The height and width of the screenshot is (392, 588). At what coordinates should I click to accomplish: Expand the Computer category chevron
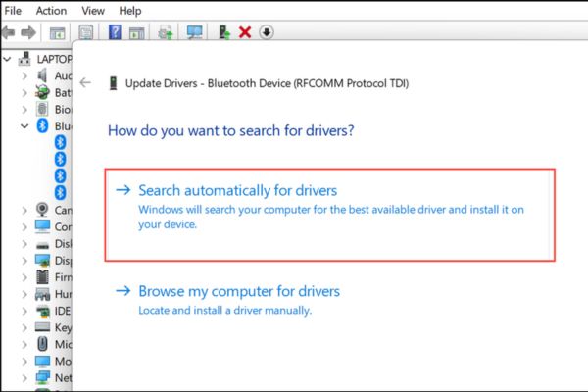point(24,227)
